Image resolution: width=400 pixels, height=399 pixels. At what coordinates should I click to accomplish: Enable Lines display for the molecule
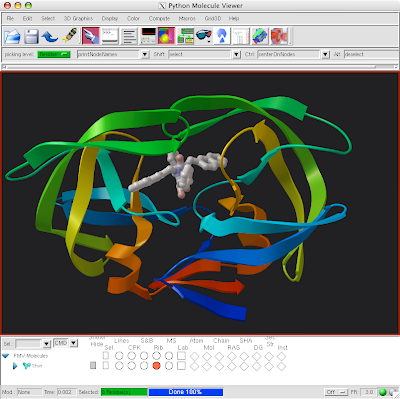pos(119,366)
